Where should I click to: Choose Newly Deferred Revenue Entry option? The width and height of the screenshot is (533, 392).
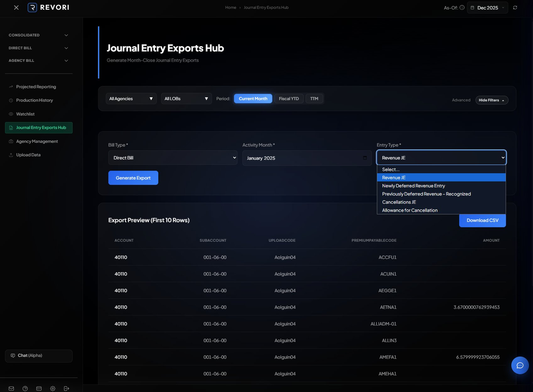441,186
